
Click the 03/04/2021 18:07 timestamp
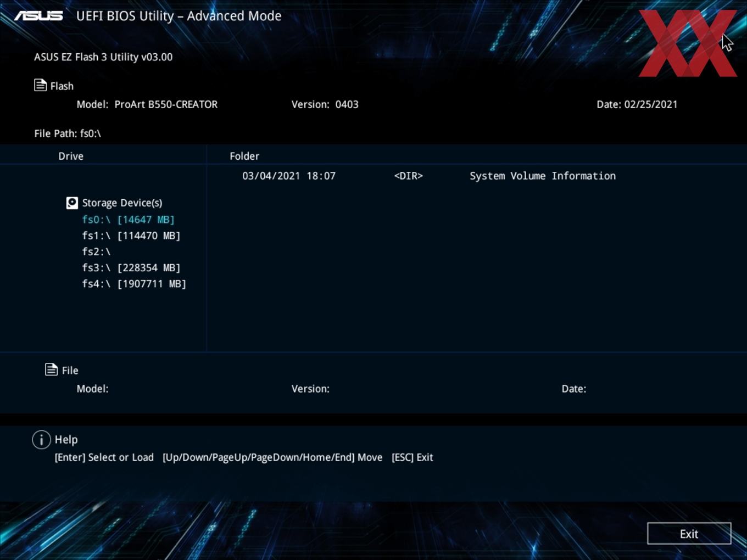tap(289, 176)
